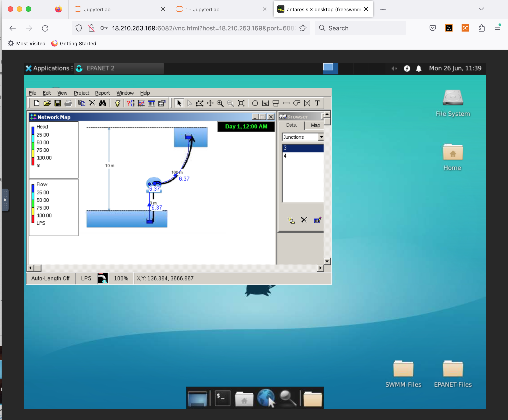Viewport: 508px width, 420px height.
Task: Click the Browser Edit object button
Action: pos(317,220)
